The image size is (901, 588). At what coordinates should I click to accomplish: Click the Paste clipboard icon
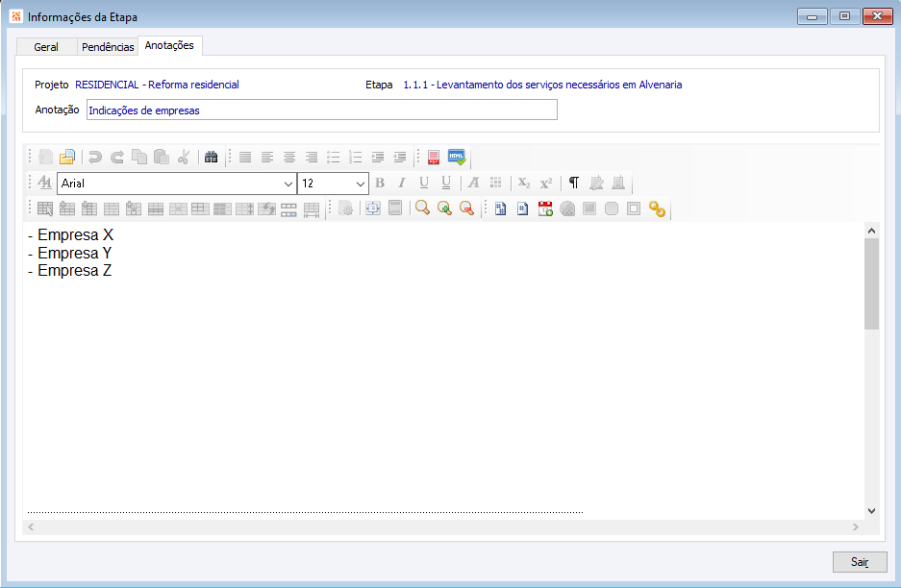[x=162, y=157]
